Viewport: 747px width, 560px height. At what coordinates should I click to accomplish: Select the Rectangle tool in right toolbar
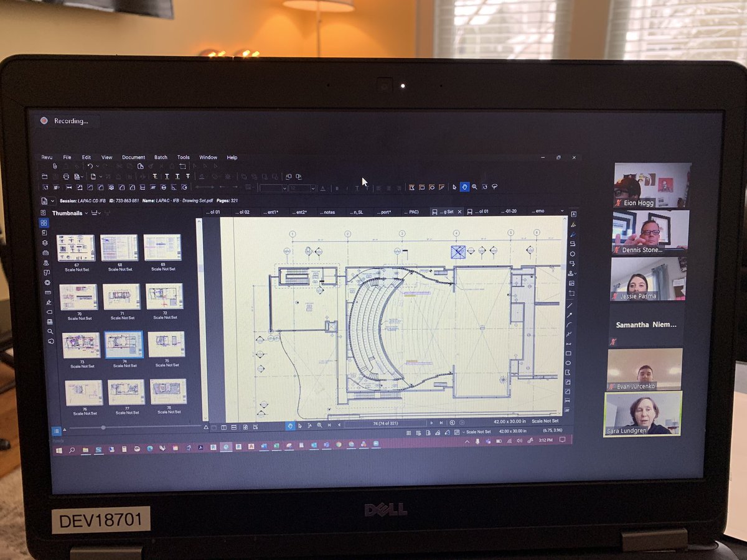[569, 353]
